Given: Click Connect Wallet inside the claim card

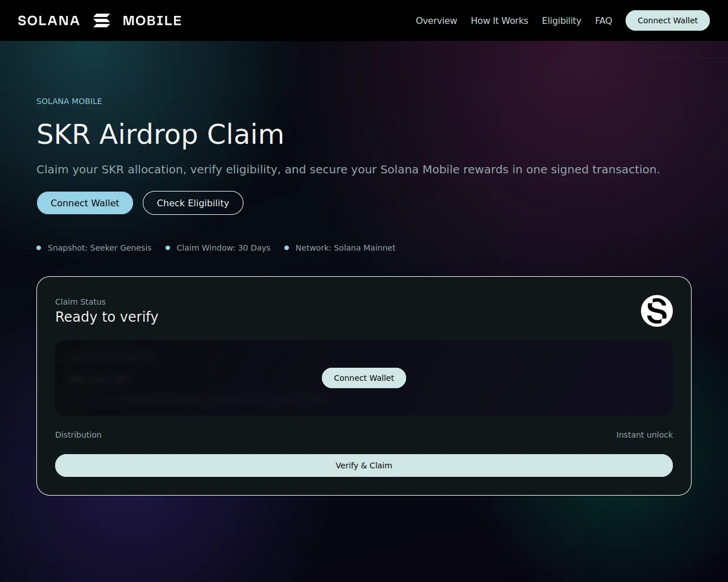Looking at the screenshot, I should coord(364,378).
